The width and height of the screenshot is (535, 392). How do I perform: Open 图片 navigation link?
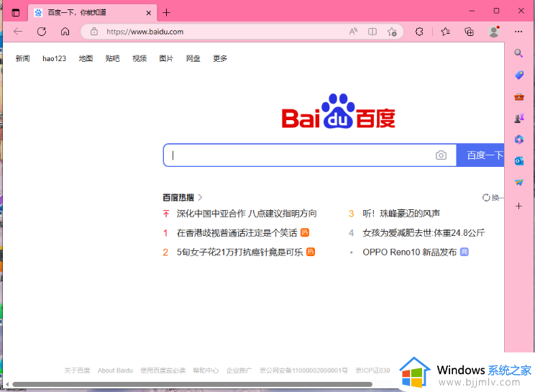(166, 59)
